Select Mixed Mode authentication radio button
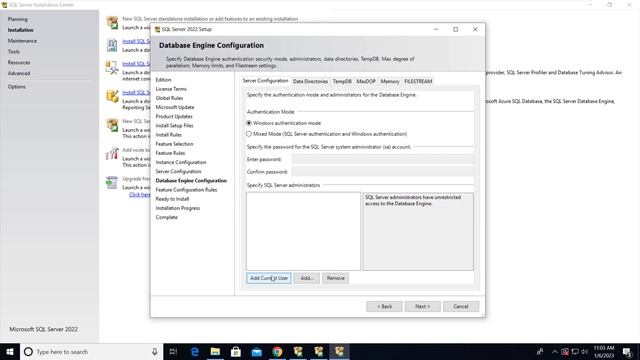 click(x=249, y=134)
